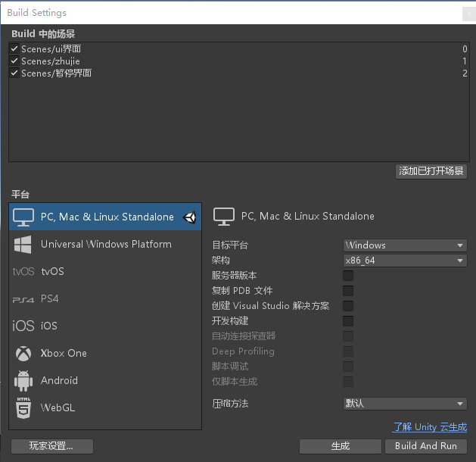Open 玩家设置... player settings
This screenshot has width=476, height=462.
[52, 446]
